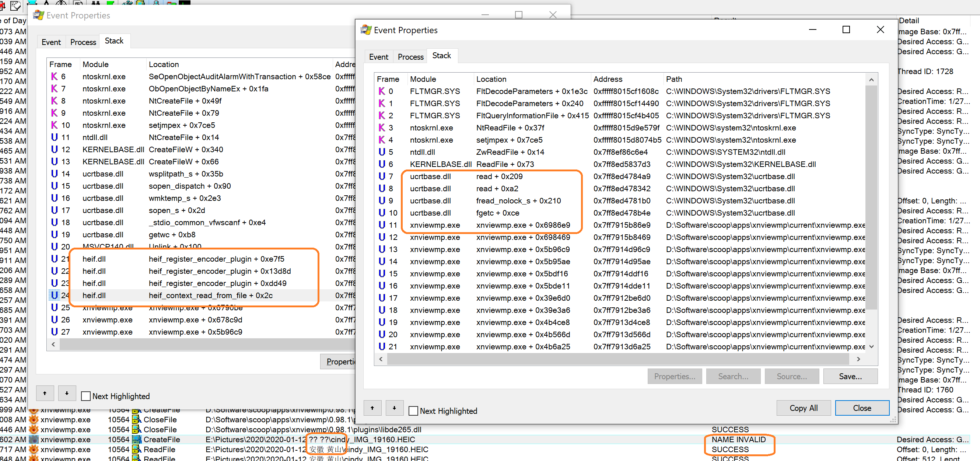Click CreateFile operation icon for HEIC row
Screen dimensions: 980x461
137,439
